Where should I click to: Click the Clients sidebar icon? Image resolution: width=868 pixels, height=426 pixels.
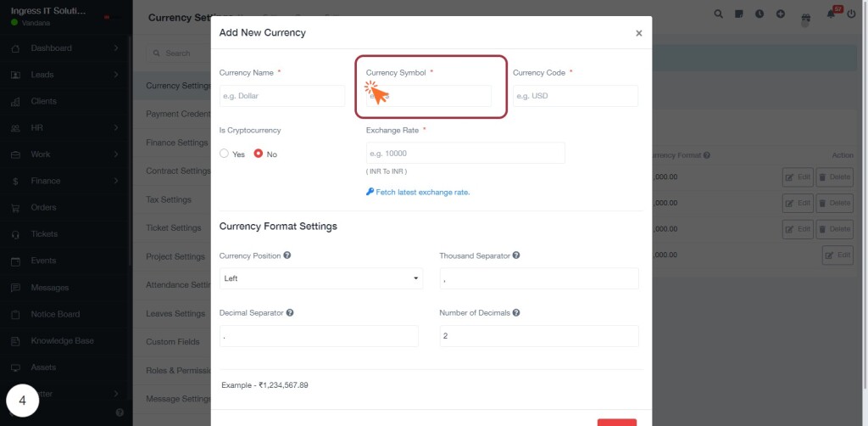pos(15,101)
